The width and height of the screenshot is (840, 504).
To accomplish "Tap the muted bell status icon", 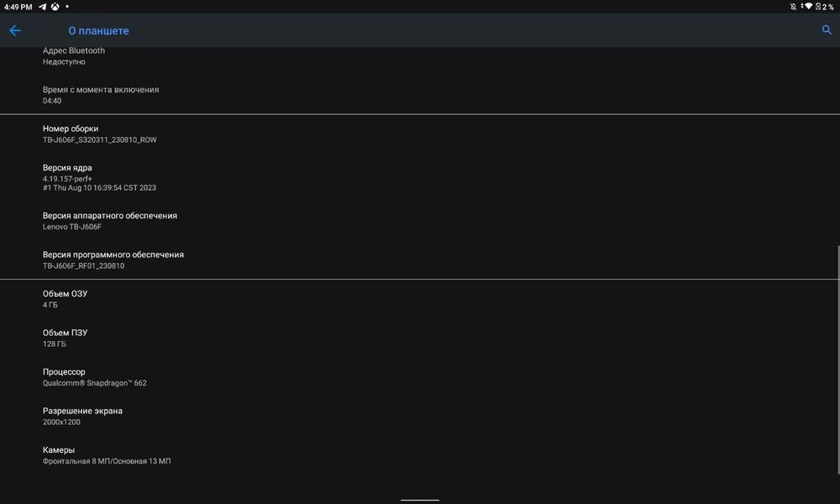I will (793, 7).
